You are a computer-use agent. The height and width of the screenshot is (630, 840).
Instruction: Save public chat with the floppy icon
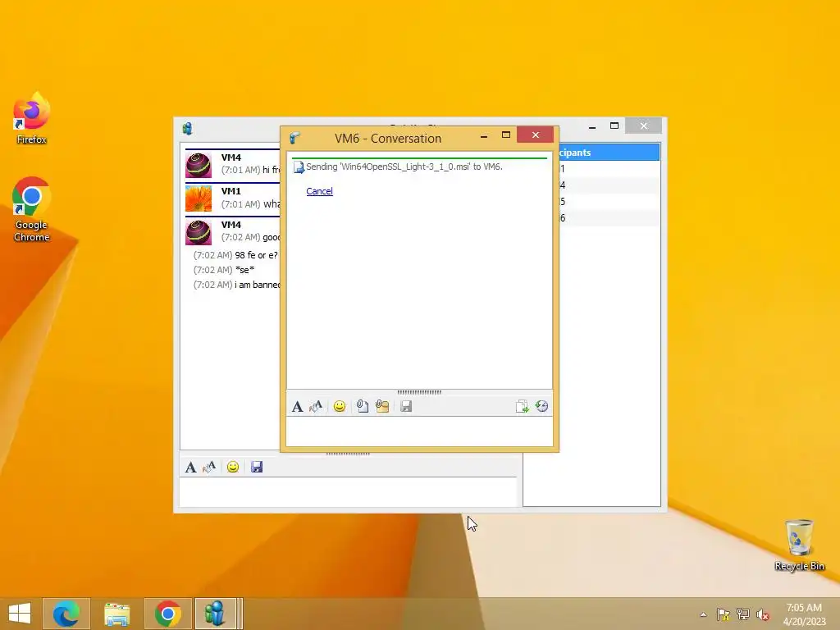coord(257,467)
